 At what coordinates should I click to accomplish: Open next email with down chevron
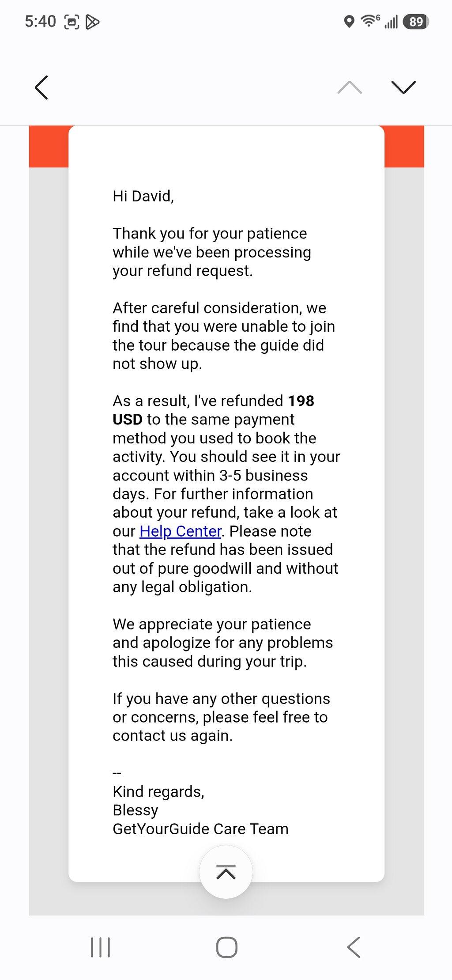(403, 87)
